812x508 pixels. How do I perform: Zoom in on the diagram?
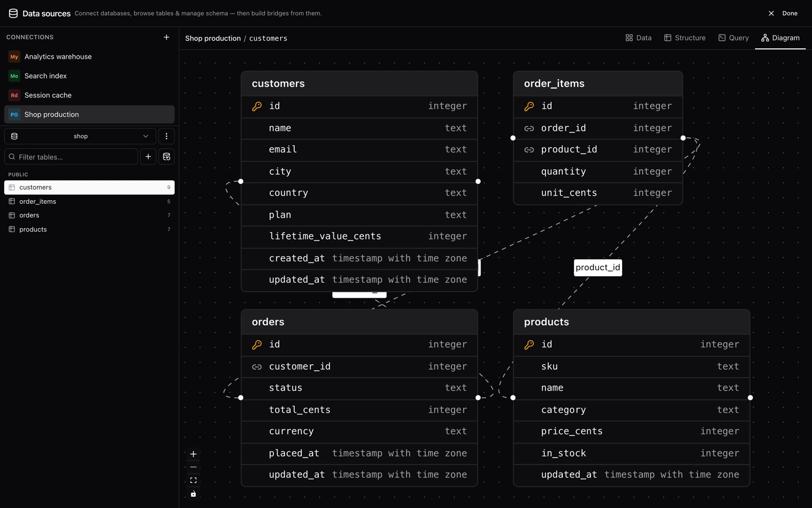[x=193, y=454]
